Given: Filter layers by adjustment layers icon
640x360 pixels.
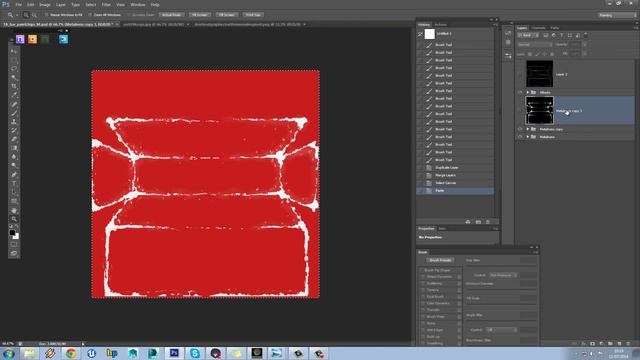Looking at the screenshot, I should [553, 36].
